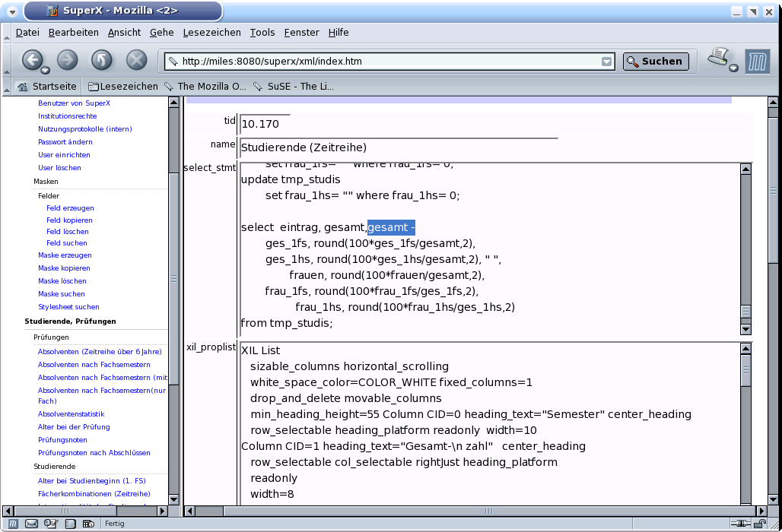Open the Lesezeichen menu in the menu bar
Screen dimensions: 782x532
click(212, 32)
